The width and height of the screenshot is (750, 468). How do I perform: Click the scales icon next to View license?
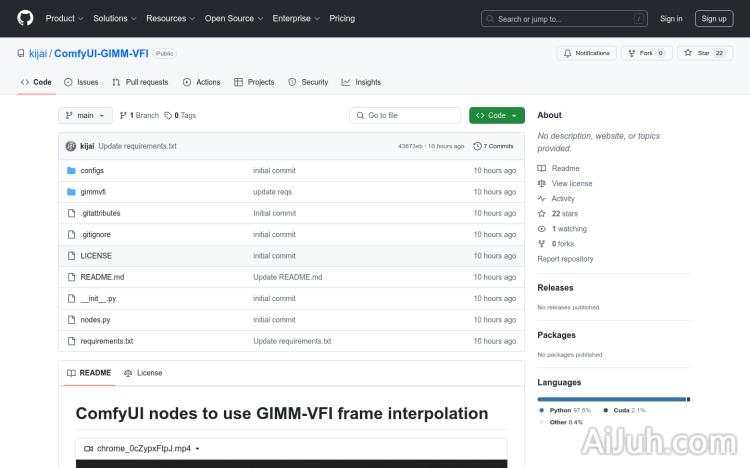[x=541, y=183]
